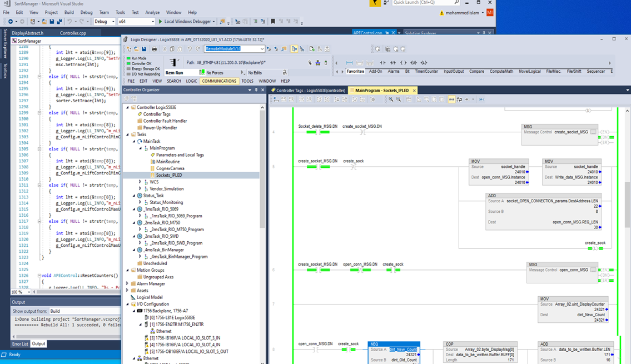Click the New project icon in Logix Designer
The image size is (631, 364).
click(129, 49)
